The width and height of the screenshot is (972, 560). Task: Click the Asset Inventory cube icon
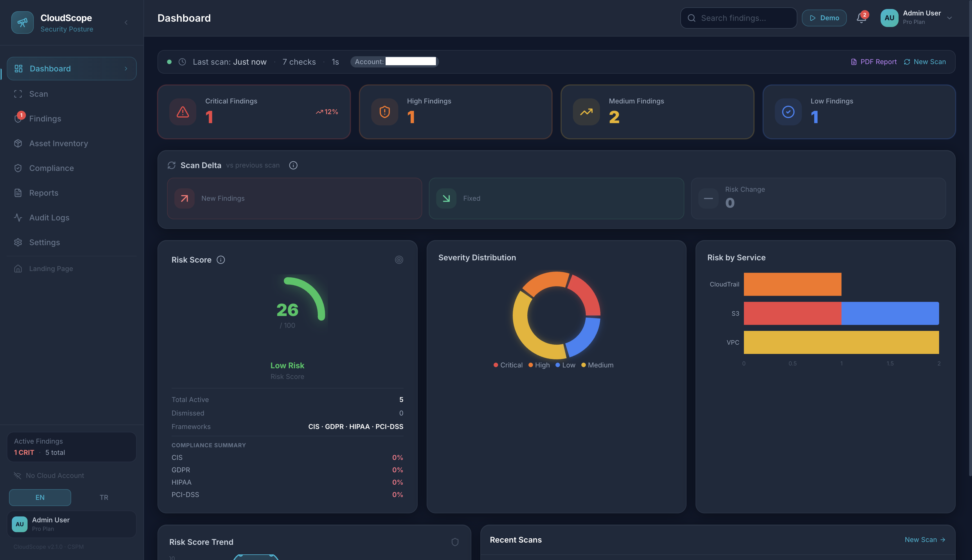18,143
